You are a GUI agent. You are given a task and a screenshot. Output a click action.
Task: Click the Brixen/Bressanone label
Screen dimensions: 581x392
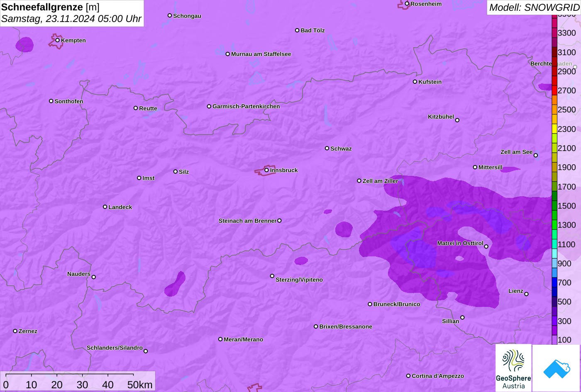pyautogui.click(x=346, y=326)
